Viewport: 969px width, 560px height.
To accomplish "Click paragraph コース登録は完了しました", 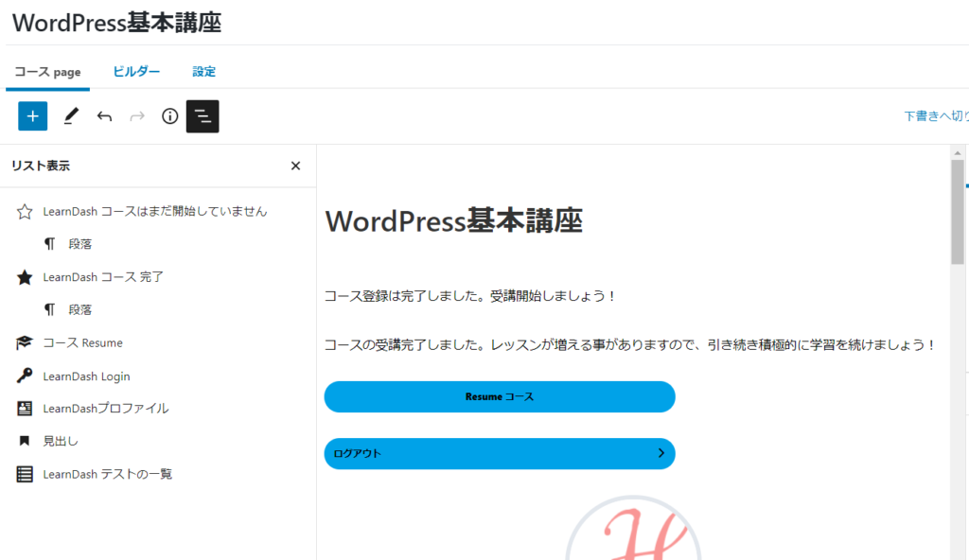I will point(471,296).
